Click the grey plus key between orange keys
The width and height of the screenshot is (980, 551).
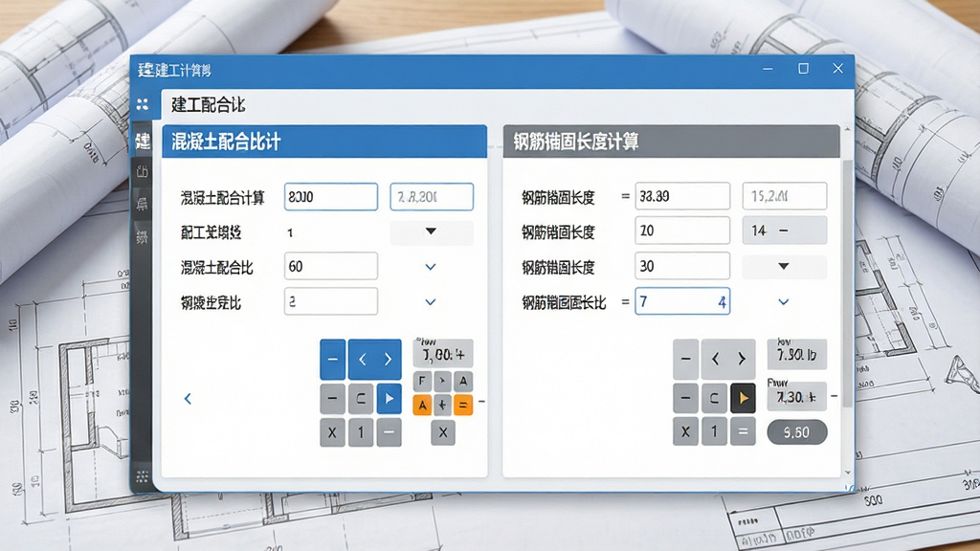[442, 406]
